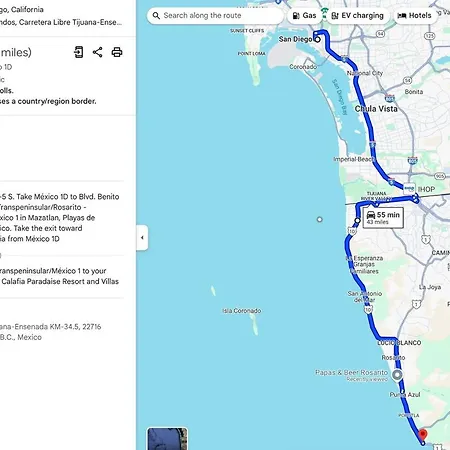
Task: Focus the Search along the route field
Action: pos(215,16)
